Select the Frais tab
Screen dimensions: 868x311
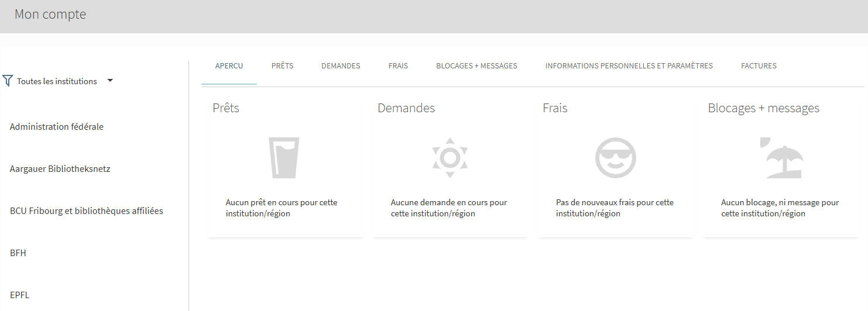coord(398,66)
